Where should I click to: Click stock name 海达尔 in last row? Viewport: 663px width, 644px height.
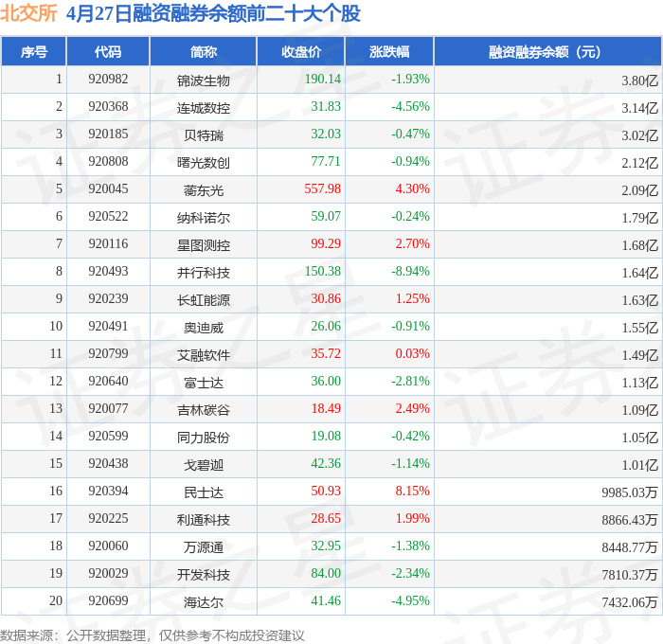click(x=204, y=602)
